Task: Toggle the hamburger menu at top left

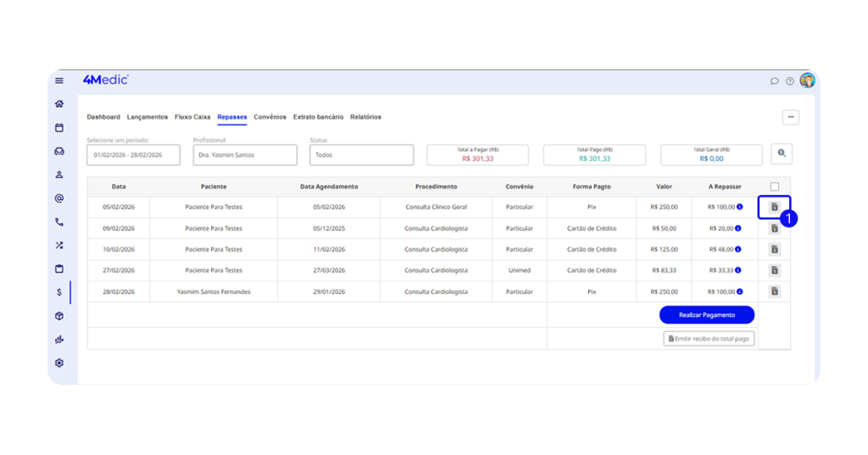Action: (59, 81)
